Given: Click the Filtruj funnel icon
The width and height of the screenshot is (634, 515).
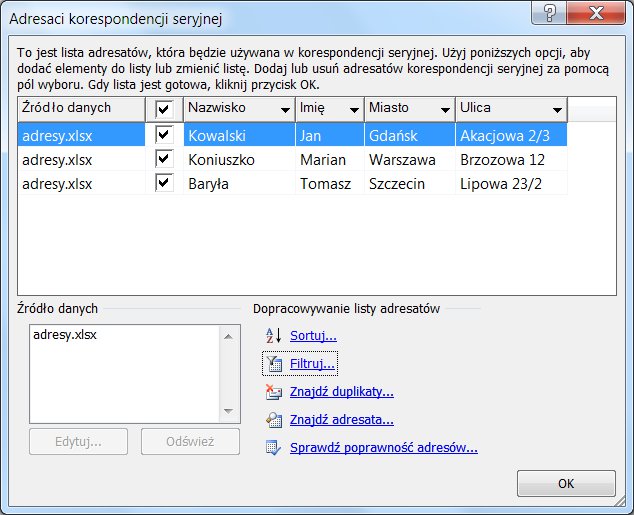Looking at the screenshot, I should [x=272, y=364].
